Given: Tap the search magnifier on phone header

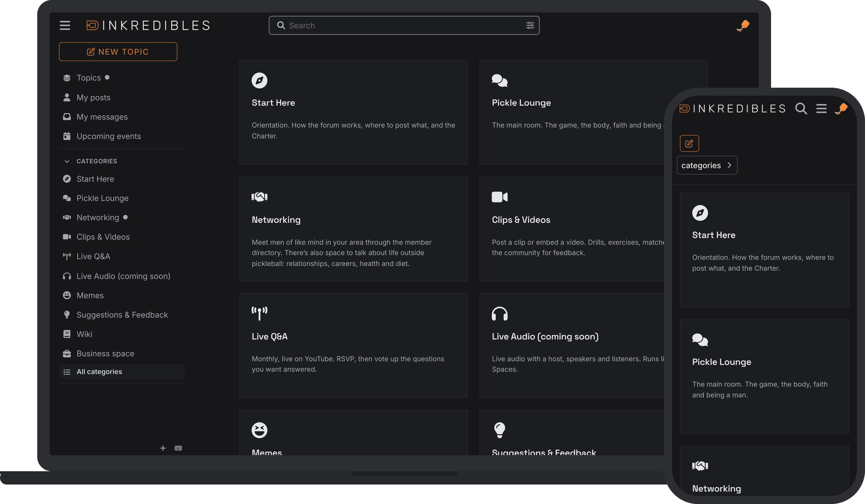Looking at the screenshot, I should 801,109.
